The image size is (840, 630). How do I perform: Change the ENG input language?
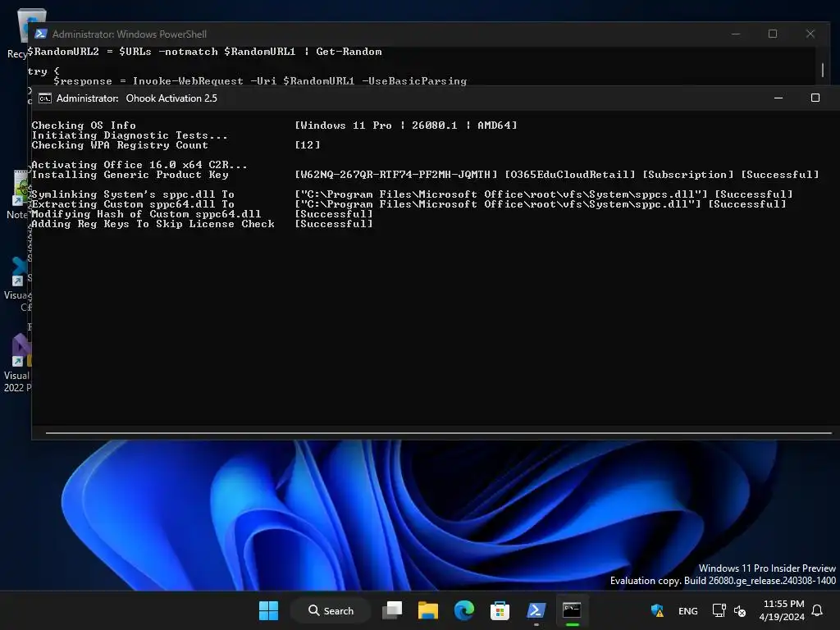tap(688, 610)
